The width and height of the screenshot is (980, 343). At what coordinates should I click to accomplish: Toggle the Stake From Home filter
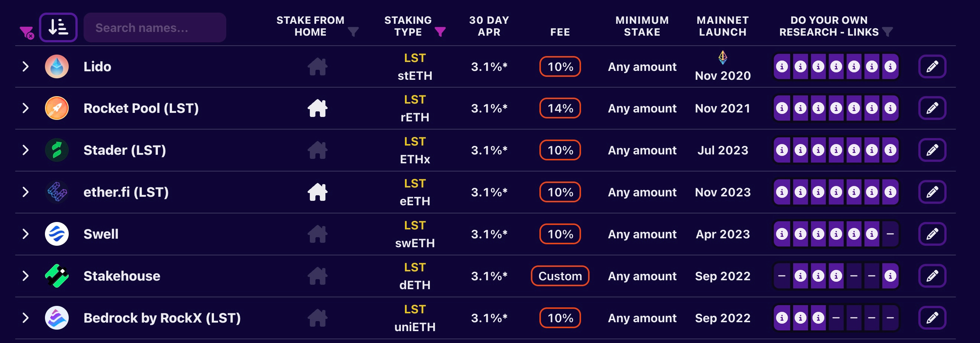pyautogui.click(x=353, y=32)
